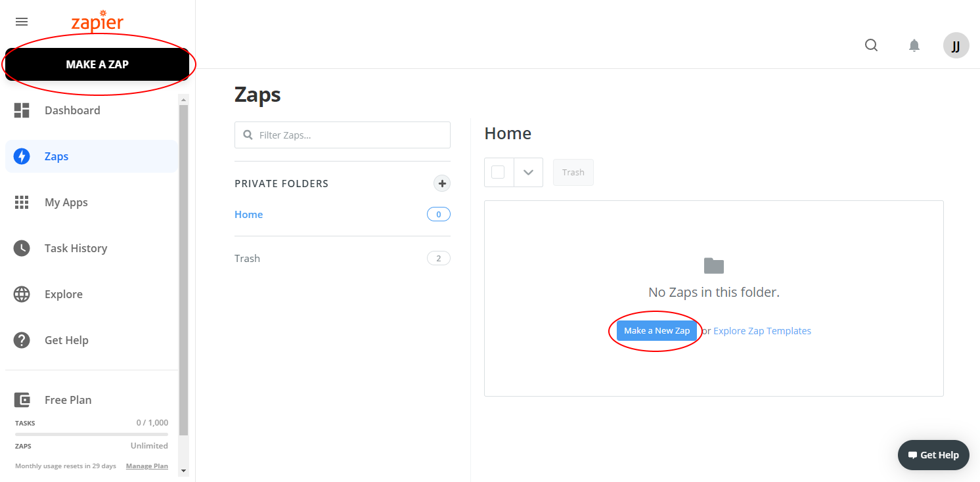980x482 pixels.
Task: Open notifications bell icon
Action: coord(914,45)
